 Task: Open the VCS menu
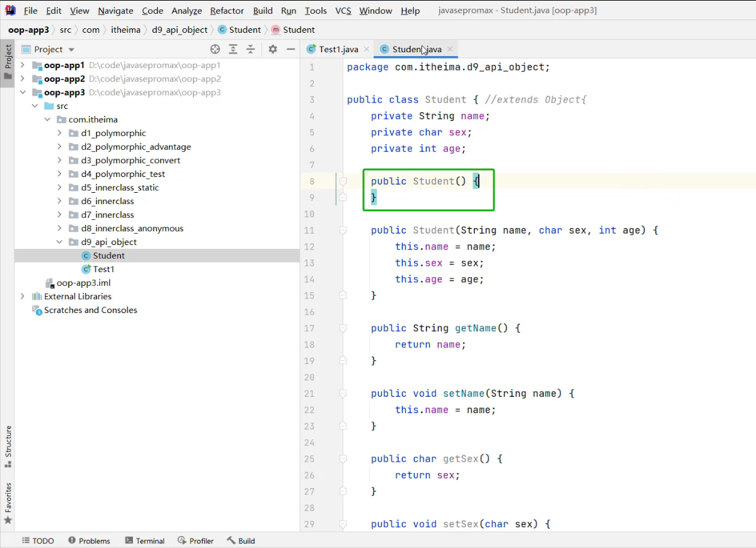click(343, 11)
